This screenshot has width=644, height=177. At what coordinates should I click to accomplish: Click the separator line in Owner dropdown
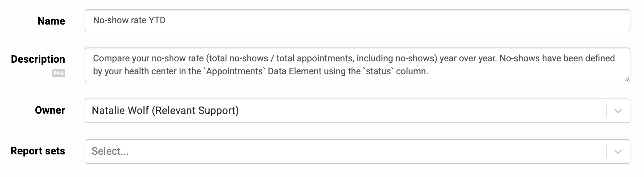(606, 111)
